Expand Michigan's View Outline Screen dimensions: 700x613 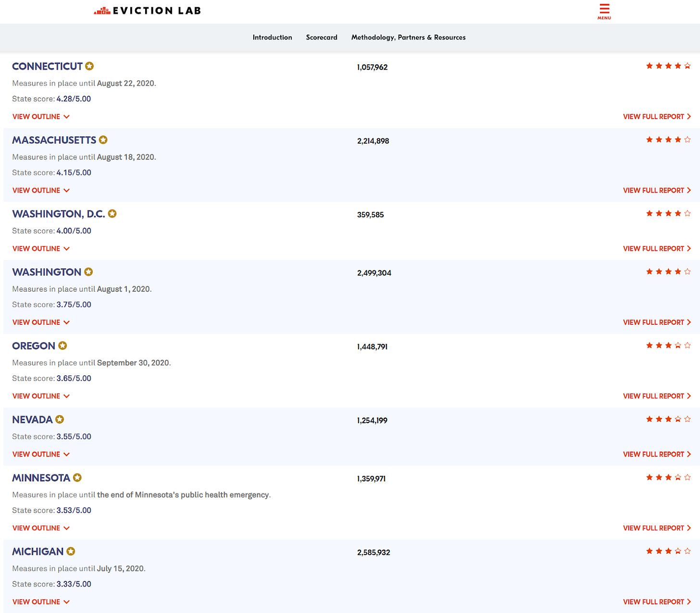pyautogui.click(x=41, y=601)
